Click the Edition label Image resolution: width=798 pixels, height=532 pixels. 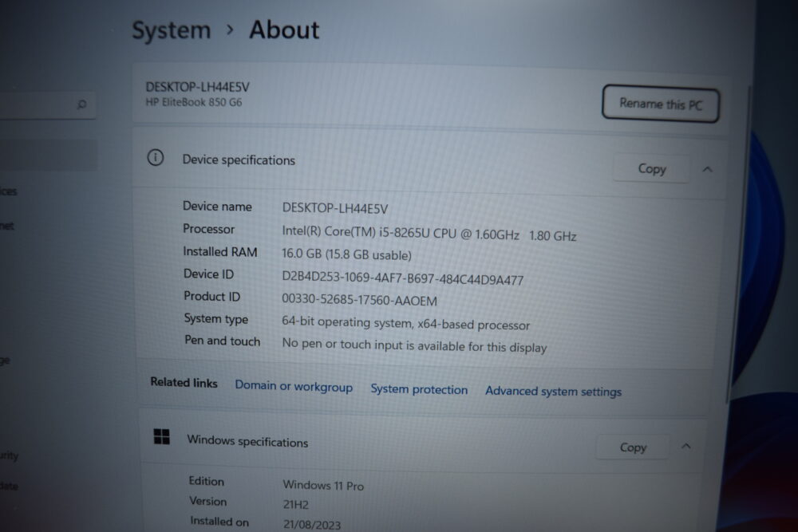[206, 481]
